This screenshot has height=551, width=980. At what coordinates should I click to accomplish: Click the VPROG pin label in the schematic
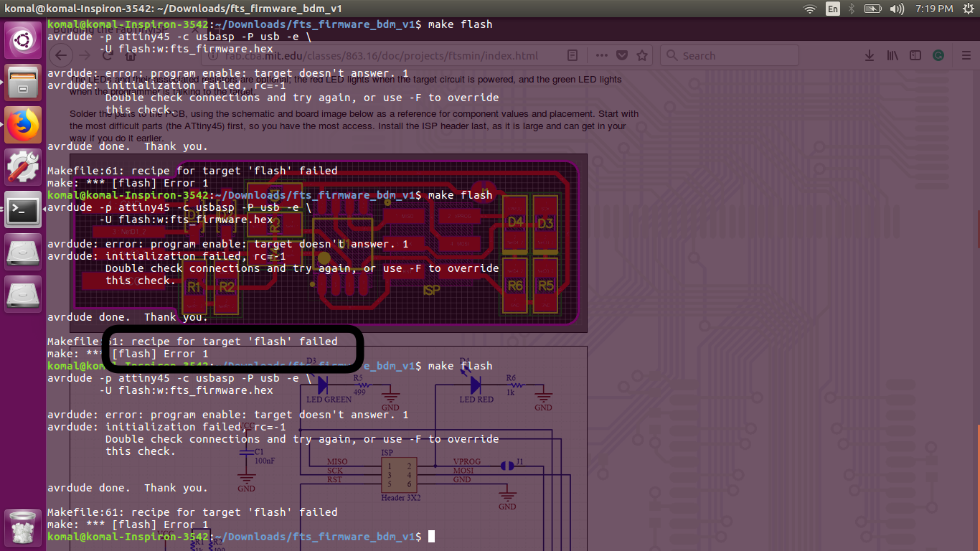click(467, 461)
